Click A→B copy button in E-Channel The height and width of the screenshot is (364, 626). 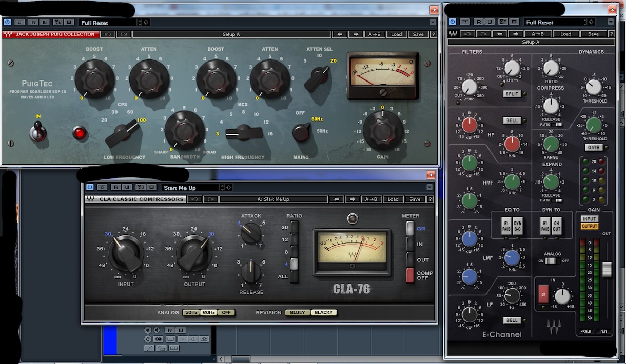(x=538, y=34)
